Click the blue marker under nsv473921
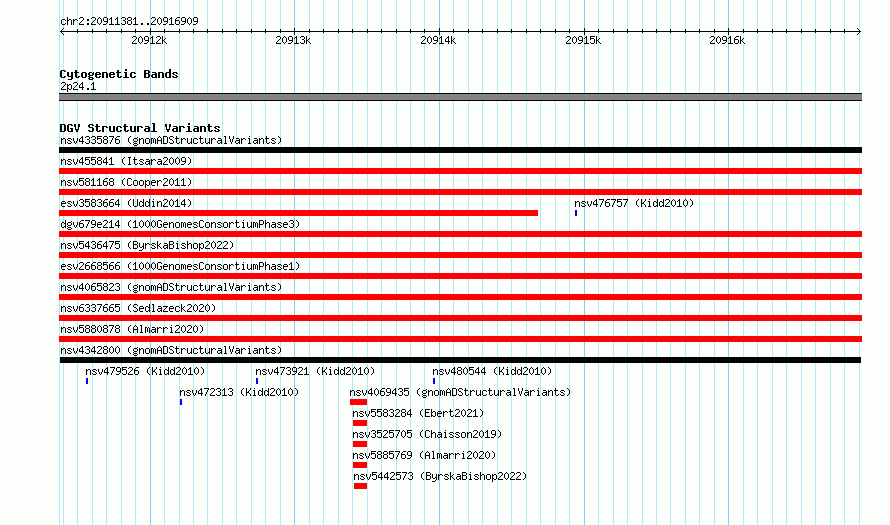Viewport: 890px width, 525px height. coord(257,381)
